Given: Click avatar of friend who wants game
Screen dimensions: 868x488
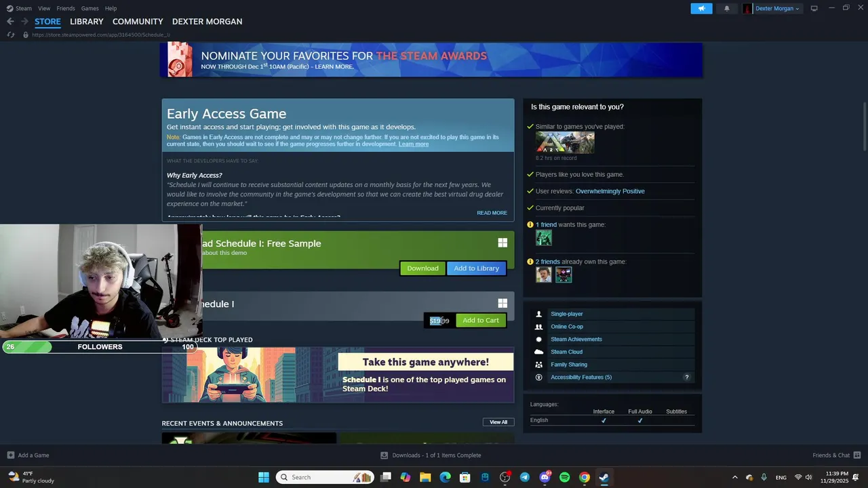Looking at the screenshot, I should click(544, 238).
